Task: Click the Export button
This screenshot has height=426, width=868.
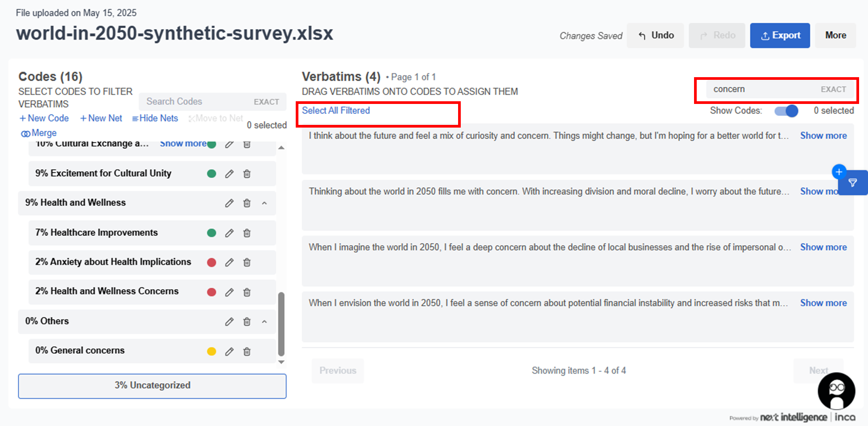Action: click(x=780, y=35)
